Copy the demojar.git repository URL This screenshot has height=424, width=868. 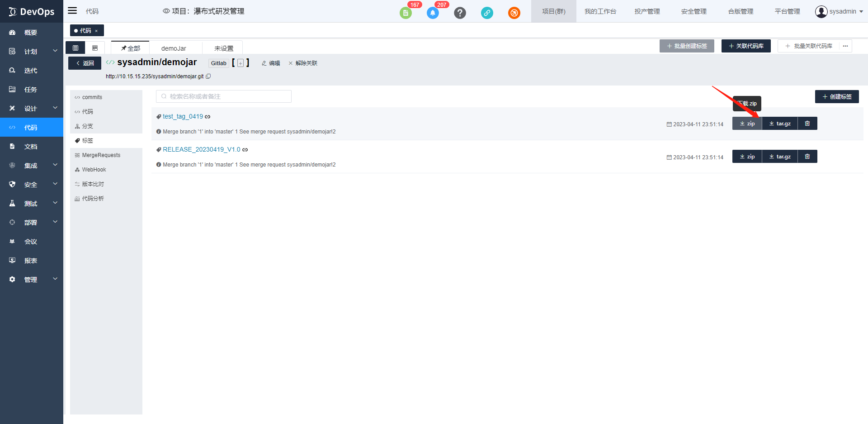tap(208, 76)
